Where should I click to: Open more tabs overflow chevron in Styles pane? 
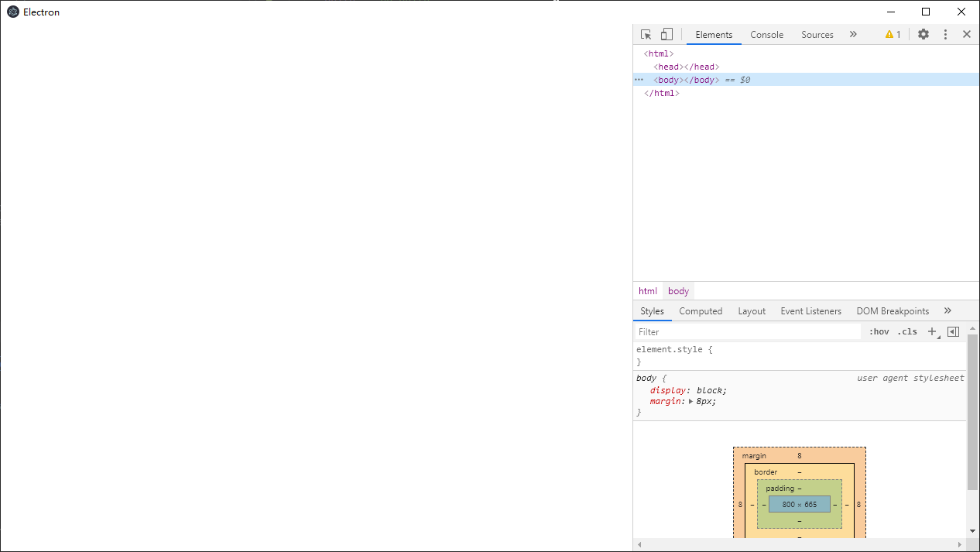pyautogui.click(x=947, y=310)
